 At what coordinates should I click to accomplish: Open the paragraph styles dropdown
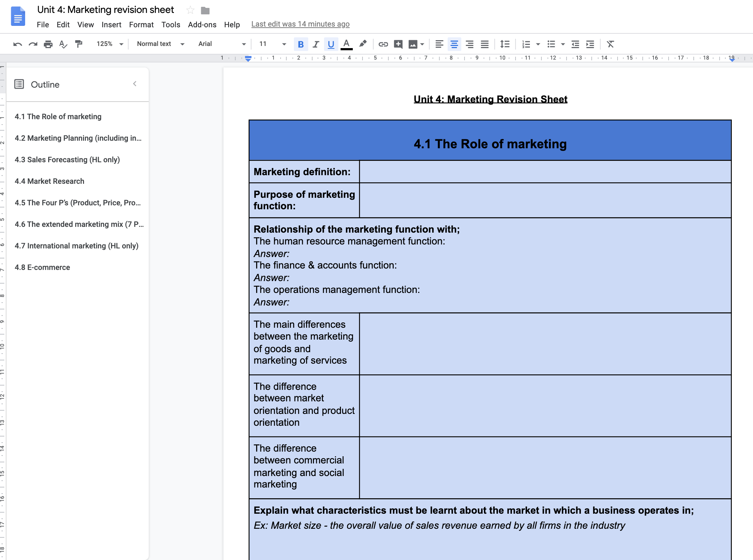(160, 44)
